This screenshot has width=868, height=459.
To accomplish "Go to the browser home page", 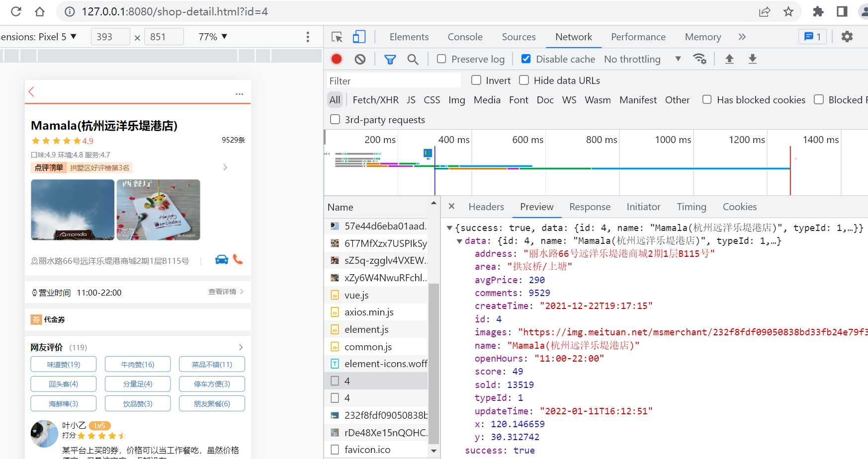I will pos(40,11).
